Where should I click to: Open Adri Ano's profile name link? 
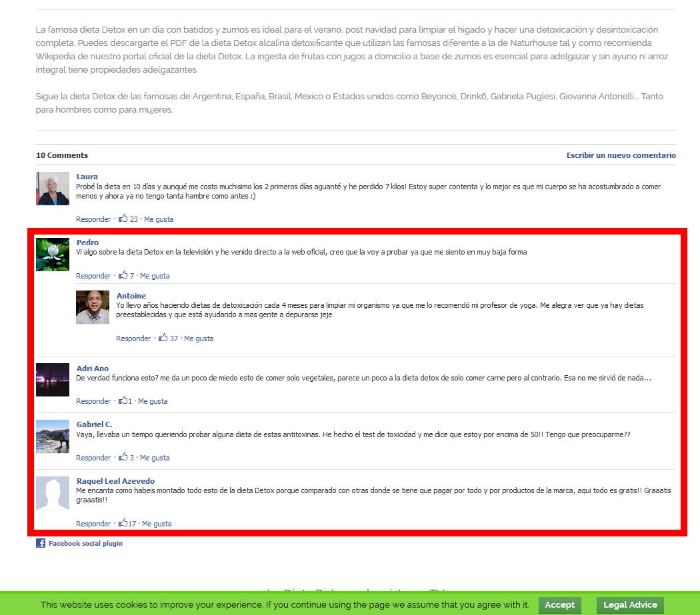pos(93,368)
